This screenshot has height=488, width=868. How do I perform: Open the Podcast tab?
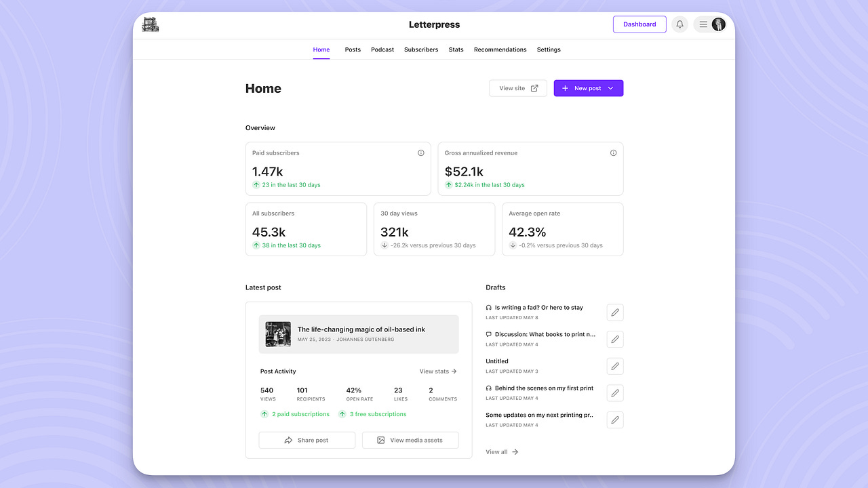pyautogui.click(x=382, y=49)
